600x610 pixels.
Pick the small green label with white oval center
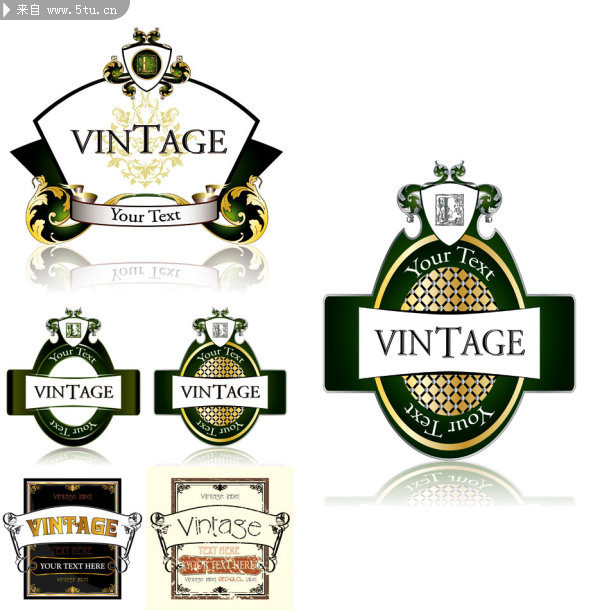point(73,377)
